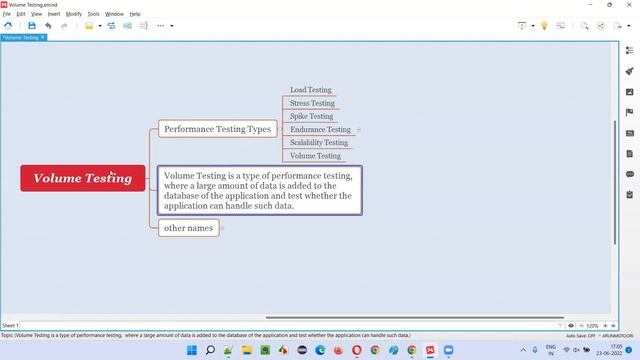The image size is (640, 360).
Task: Insert a Relationship with the toolbar icon
Action: coord(111,26)
